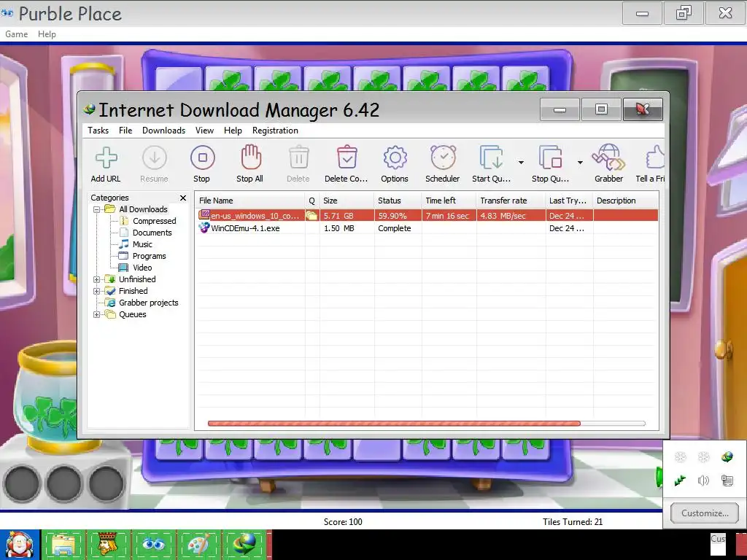Click the first gray circle button in Purble Place
Viewport: 747px width, 560px height.
click(x=21, y=483)
